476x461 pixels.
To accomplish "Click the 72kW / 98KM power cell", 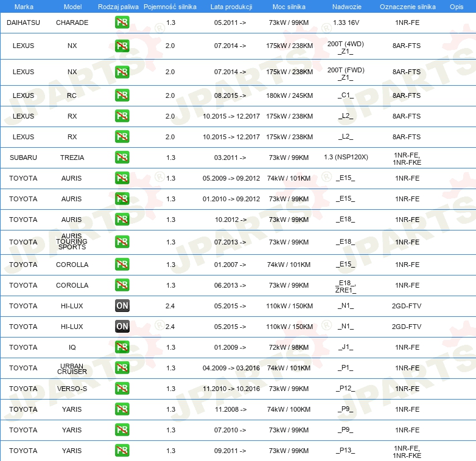I will point(289,347).
